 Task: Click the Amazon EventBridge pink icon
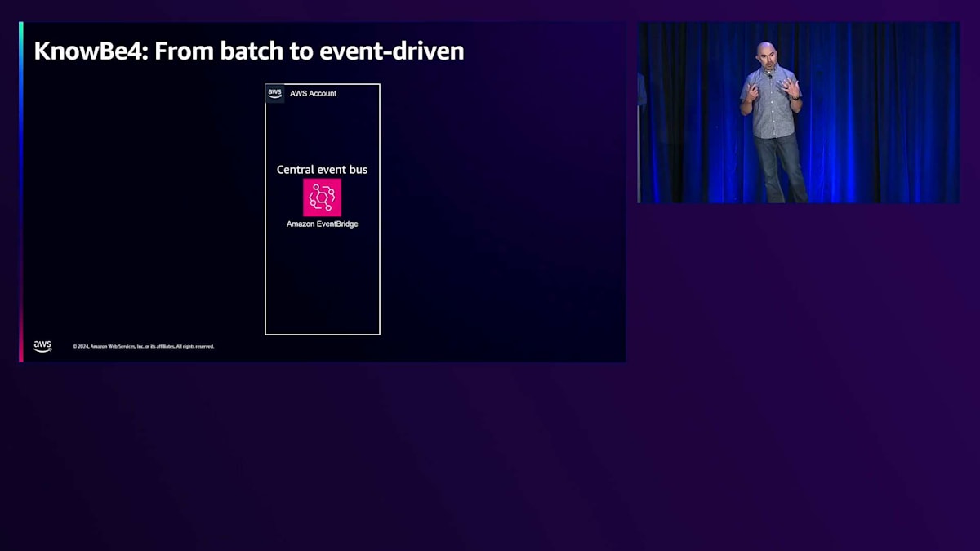coord(322,198)
